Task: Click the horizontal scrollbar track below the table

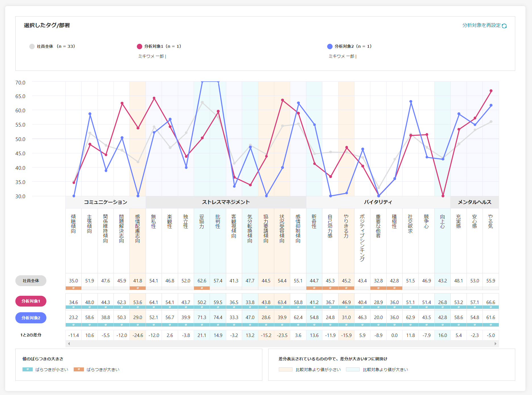Action: click(x=282, y=344)
